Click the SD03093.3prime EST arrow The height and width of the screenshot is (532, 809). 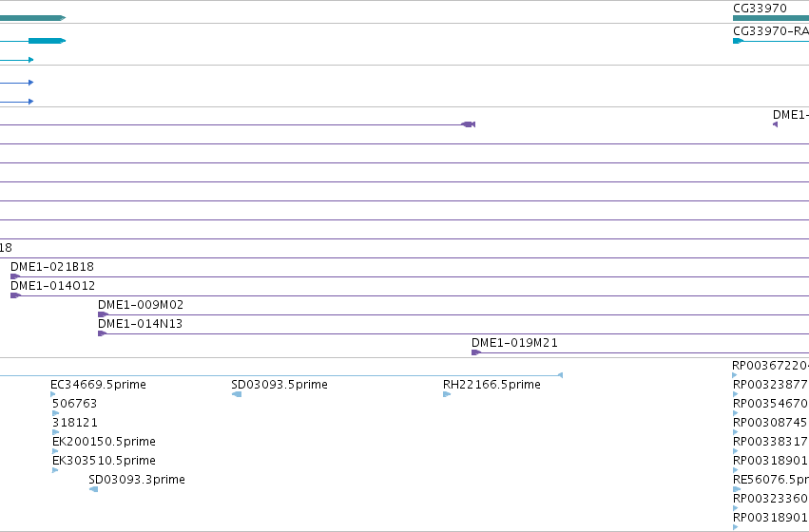coord(93,489)
